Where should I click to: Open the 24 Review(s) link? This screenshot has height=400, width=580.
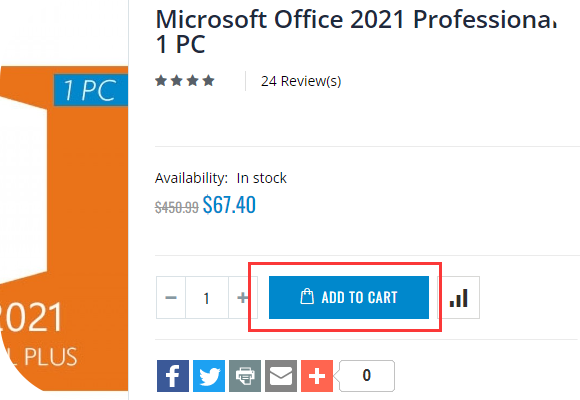pos(301,81)
